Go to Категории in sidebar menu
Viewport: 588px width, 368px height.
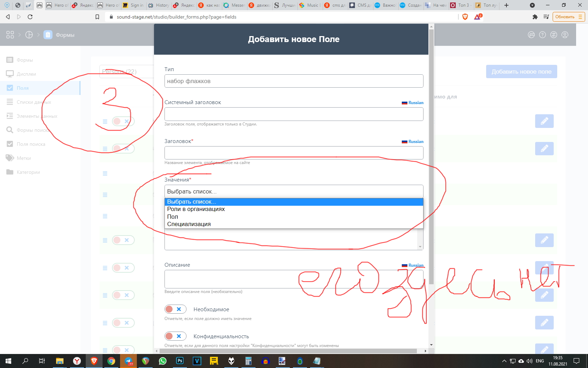pos(28,172)
